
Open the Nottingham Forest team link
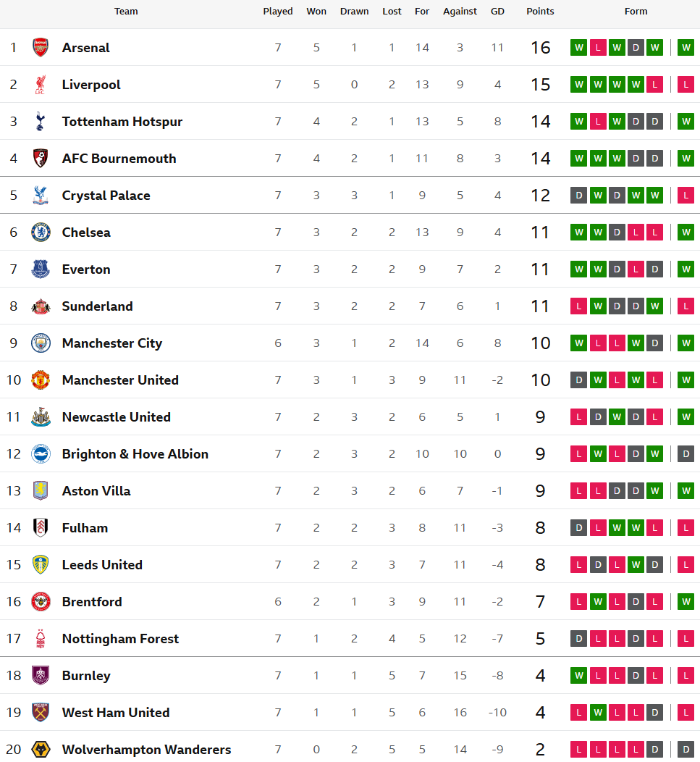120,639
